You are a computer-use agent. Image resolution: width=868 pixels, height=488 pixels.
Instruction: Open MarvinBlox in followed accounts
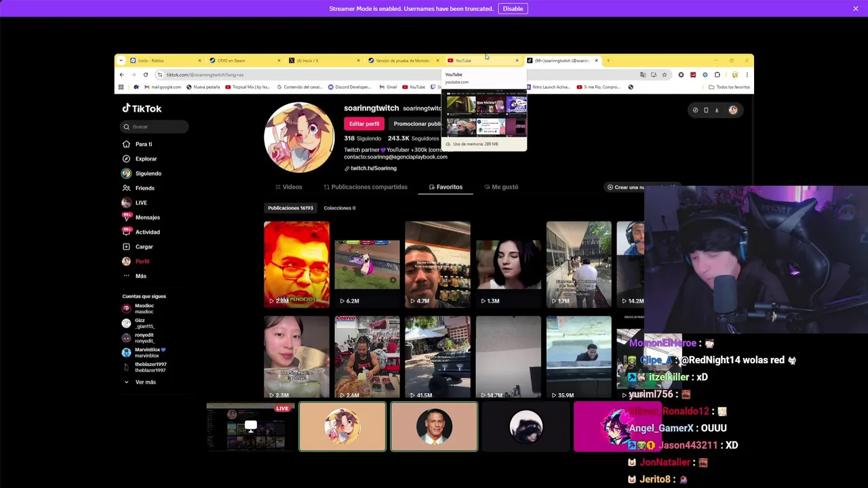point(144,352)
